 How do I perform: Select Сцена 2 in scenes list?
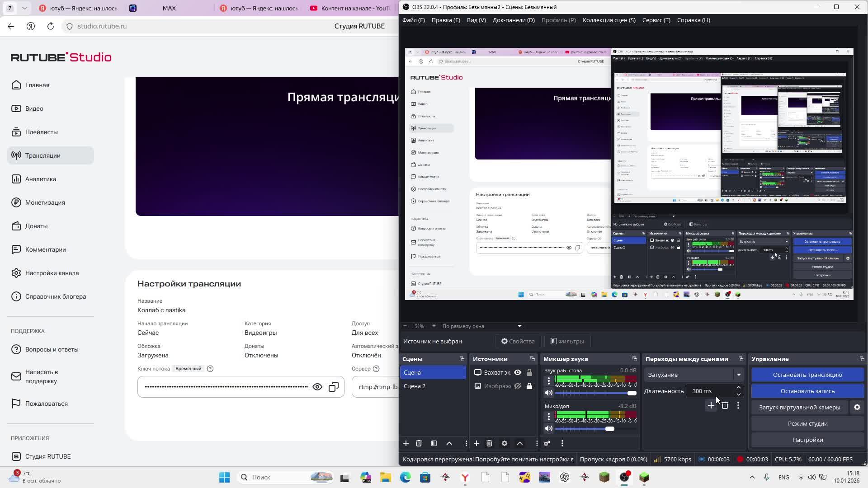tap(415, 386)
